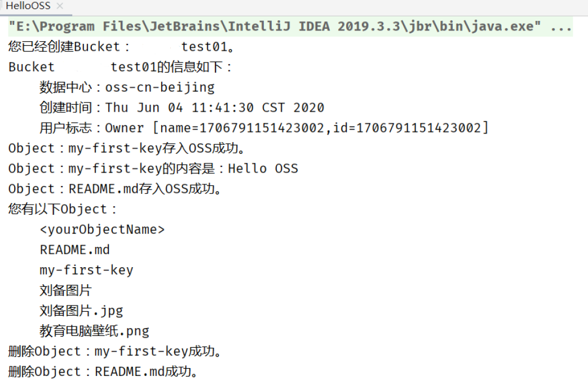
Task: Click the creation time Thu Jun 04 line
Action: click(182, 108)
